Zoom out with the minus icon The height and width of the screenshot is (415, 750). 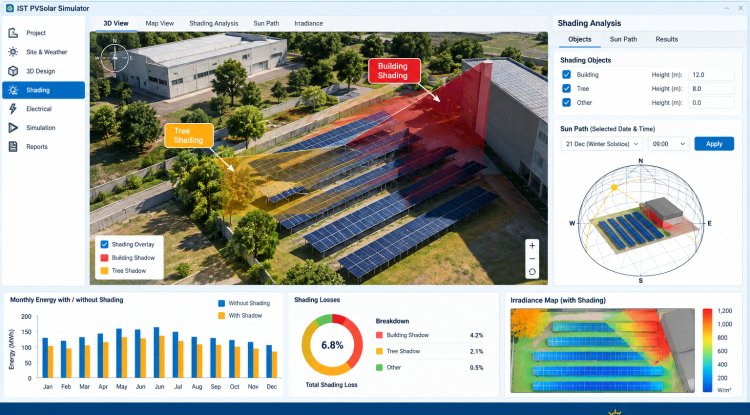[x=532, y=259]
